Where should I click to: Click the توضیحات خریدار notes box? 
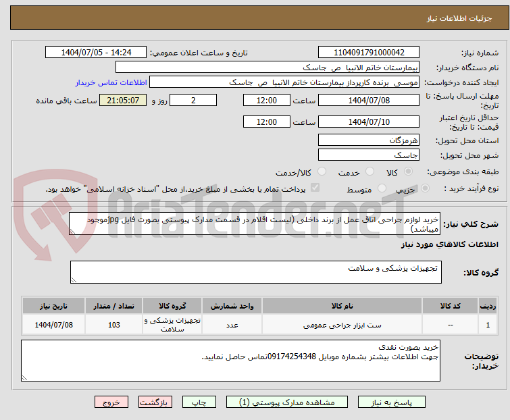pyautogui.click(x=230, y=361)
